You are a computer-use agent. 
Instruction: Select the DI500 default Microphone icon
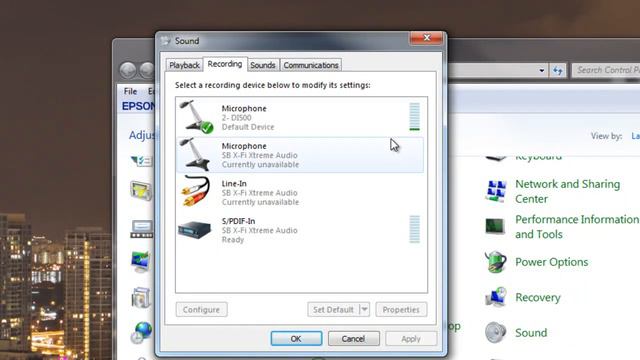pos(197,117)
